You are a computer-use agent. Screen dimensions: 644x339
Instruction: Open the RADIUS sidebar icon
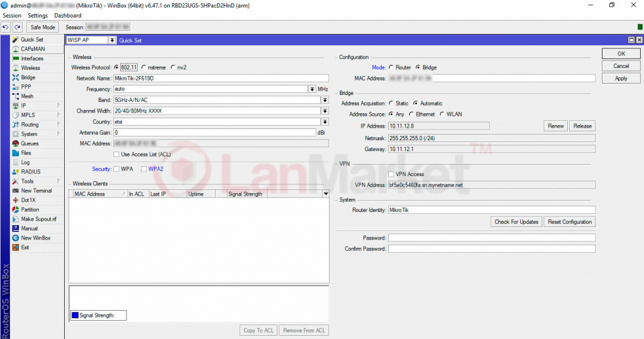[x=16, y=172]
